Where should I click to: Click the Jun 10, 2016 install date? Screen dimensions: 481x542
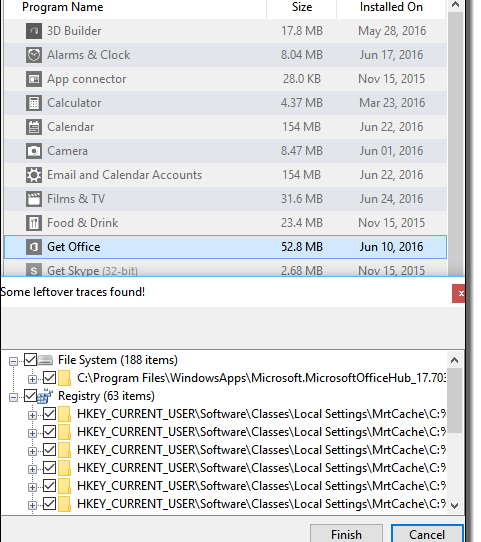(x=391, y=247)
